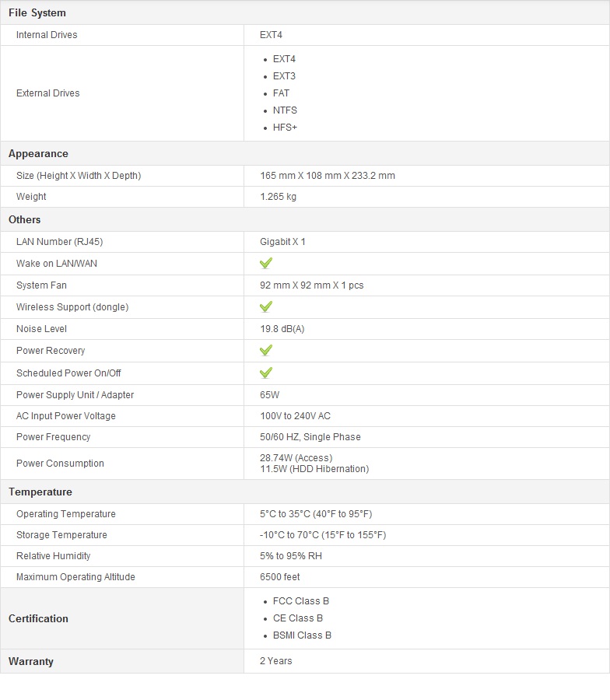Click the 65W power supply value
Image resolution: width=610 pixels, height=700 pixels.
(x=270, y=395)
